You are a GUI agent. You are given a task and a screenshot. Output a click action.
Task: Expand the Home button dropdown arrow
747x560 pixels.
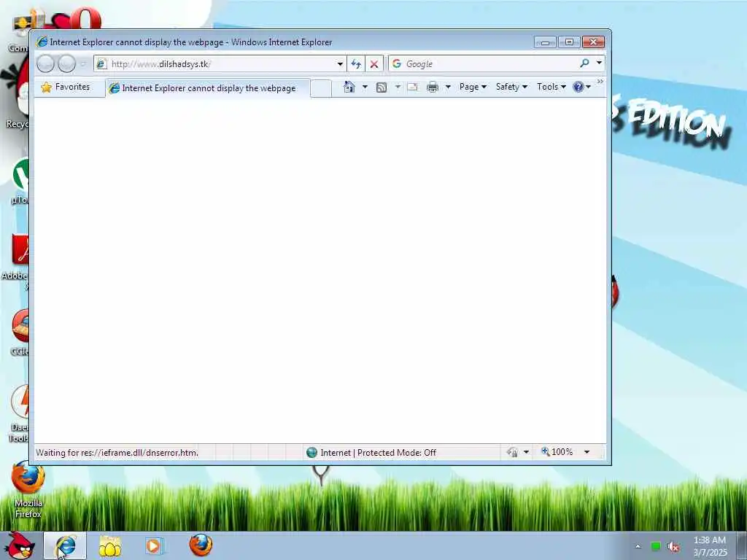tap(365, 87)
